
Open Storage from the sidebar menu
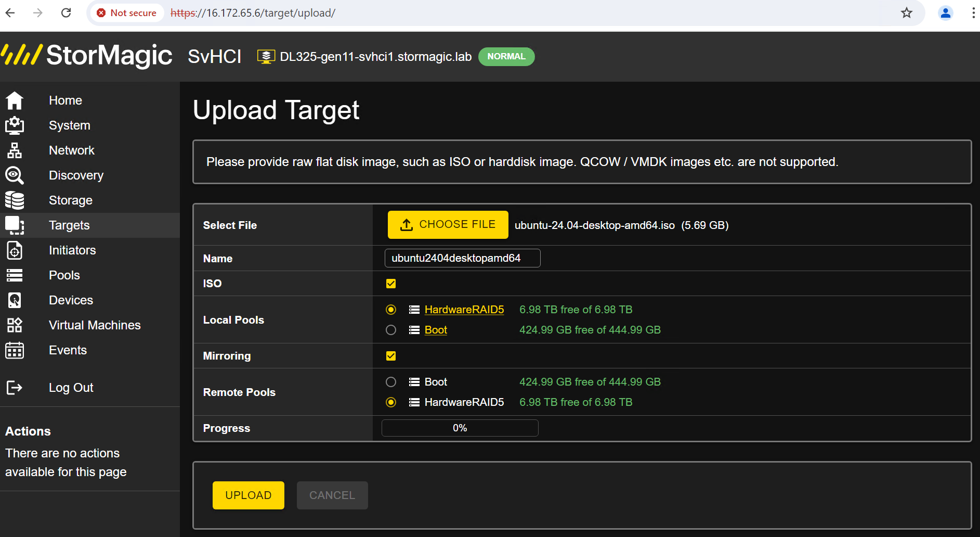pos(71,200)
